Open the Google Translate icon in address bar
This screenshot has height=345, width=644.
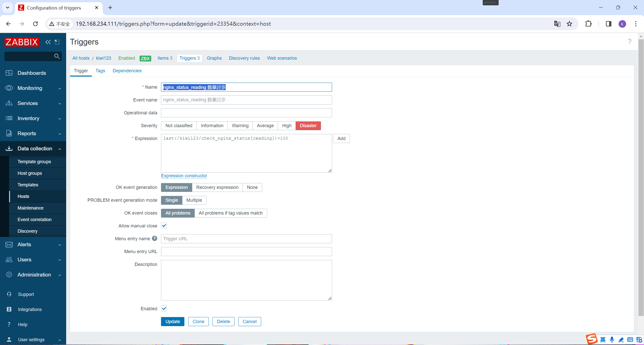[557, 24]
